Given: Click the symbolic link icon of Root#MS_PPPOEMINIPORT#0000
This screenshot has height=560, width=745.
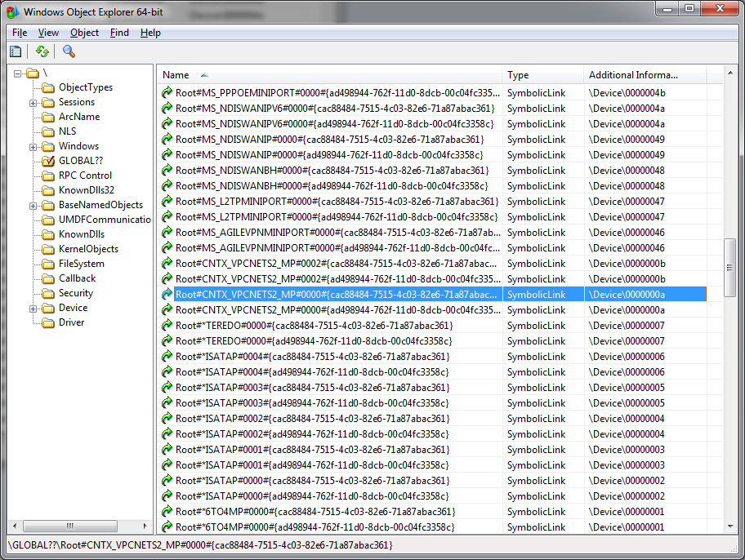Looking at the screenshot, I should pyautogui.click(x=167, y=93).
